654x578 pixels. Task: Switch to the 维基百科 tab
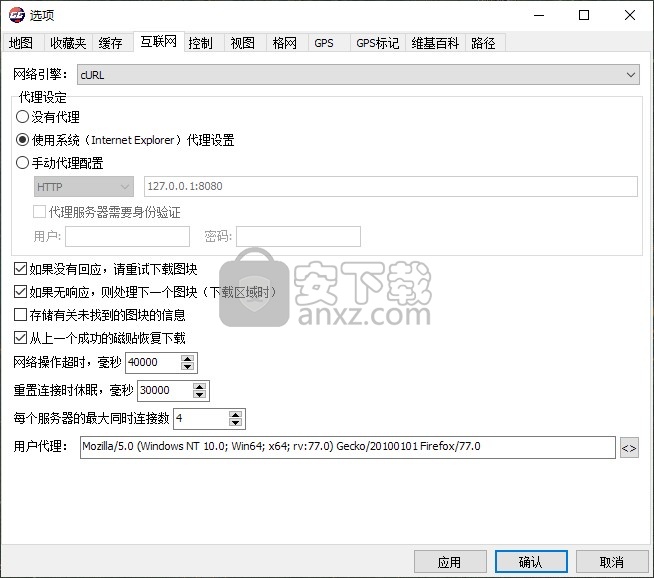(435, 43)
